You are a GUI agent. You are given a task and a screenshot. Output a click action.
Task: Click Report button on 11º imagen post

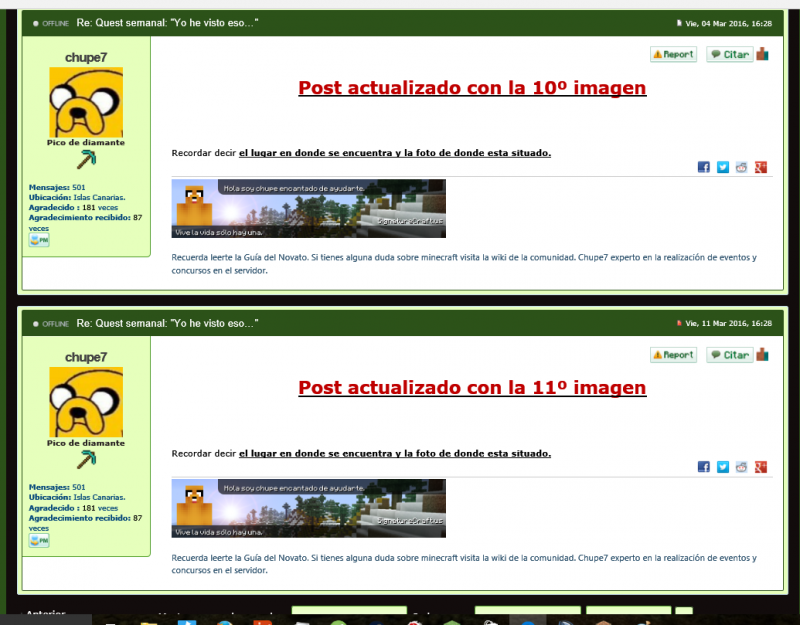point(673,355)
